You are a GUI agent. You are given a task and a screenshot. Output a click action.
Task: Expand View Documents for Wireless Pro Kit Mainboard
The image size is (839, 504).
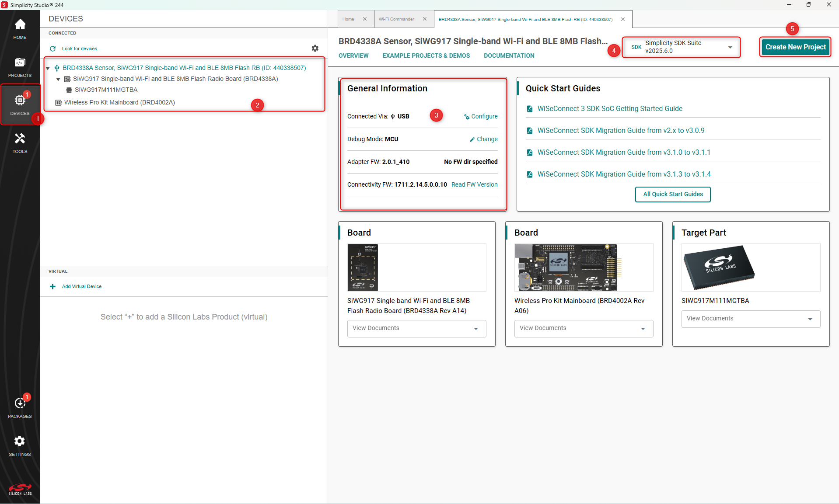point(584,328)
